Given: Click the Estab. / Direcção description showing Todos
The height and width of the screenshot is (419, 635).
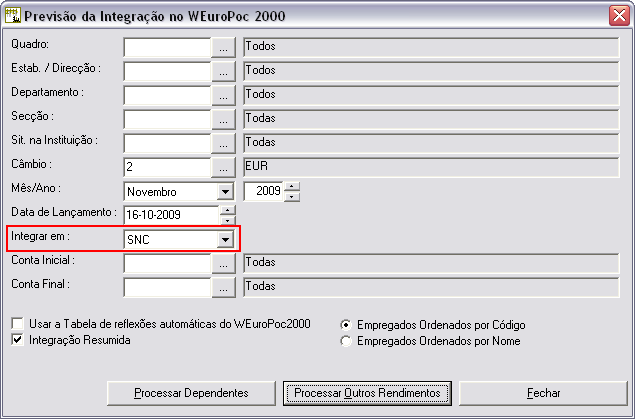Looking at the screenshot, I should (x=431, y=71).
